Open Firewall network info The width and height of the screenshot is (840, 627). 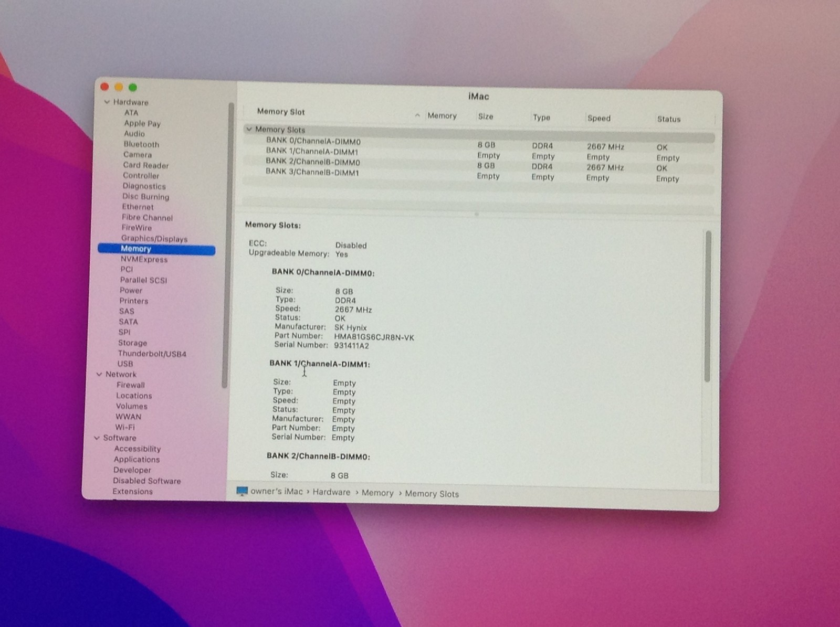130,385
